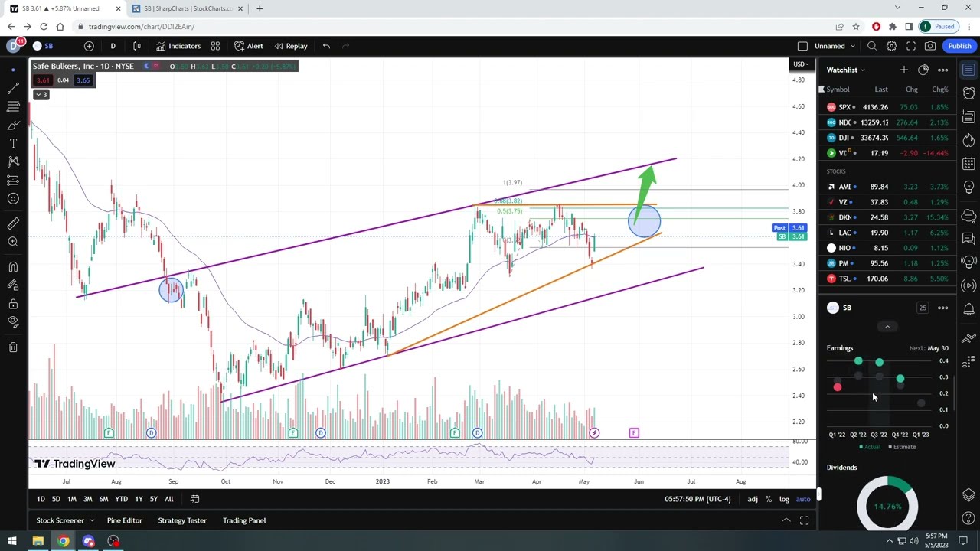980x551 pixels.
Task: Add a symbol to the Watchlist
Action: [903, 70]
